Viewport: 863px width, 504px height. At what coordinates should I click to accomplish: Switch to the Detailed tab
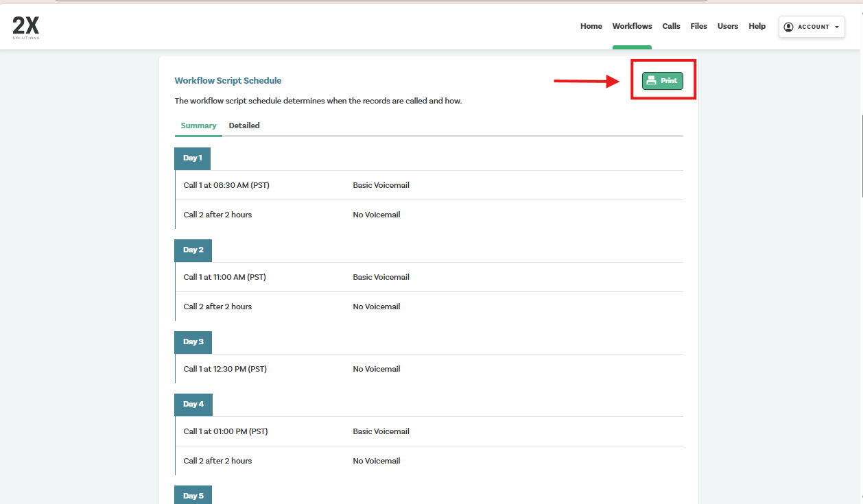244,126
